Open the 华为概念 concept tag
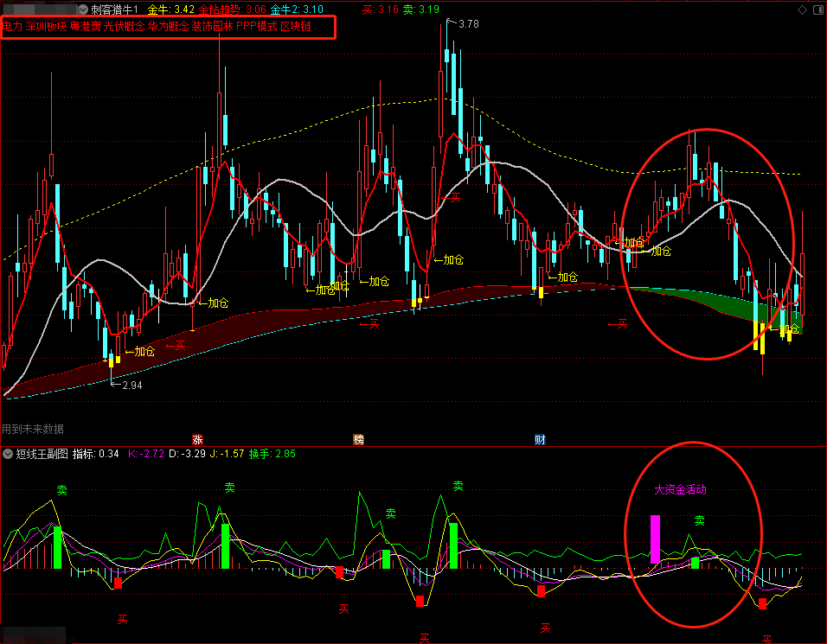The width and height of the screenshot is (827, 644). click(167, 28)
